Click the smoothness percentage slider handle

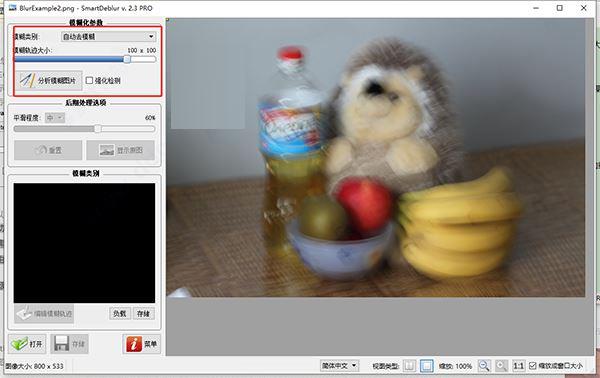[98, 129]
